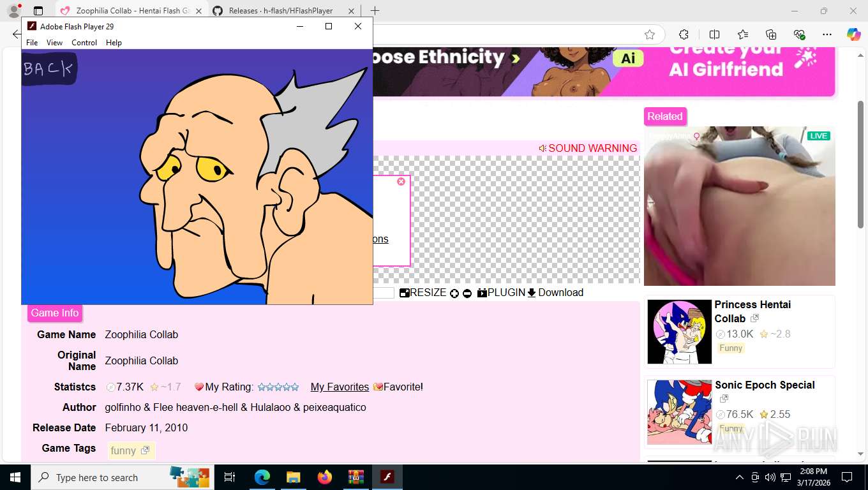This screenshot has height=490, width=868.
Task: Click the SOUND WARNING text
Action: [x=592, y=148]
